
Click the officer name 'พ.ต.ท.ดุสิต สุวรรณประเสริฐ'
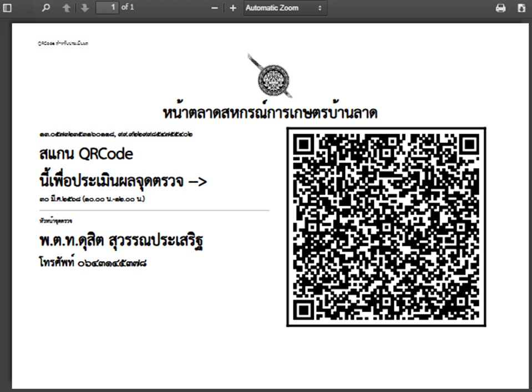tap(125, 241)
